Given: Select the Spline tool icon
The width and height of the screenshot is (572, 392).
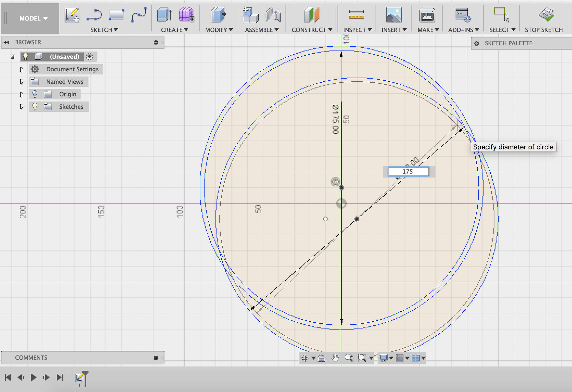Looking at the screenshot, I should 139,15.
